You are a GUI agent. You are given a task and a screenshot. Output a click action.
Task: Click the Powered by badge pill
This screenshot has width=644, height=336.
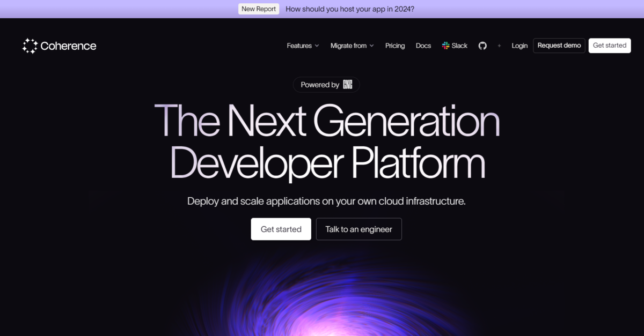(326, 84)
